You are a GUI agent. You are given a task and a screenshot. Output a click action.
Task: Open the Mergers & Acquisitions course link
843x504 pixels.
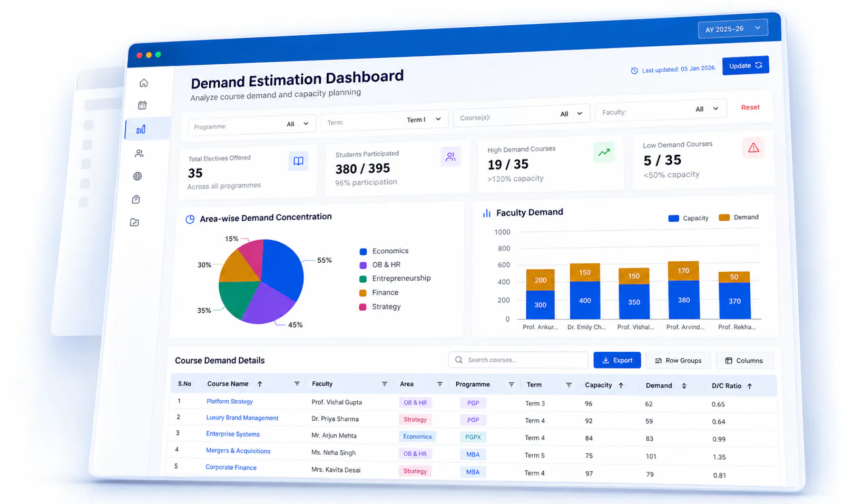(x=238, y=451)
